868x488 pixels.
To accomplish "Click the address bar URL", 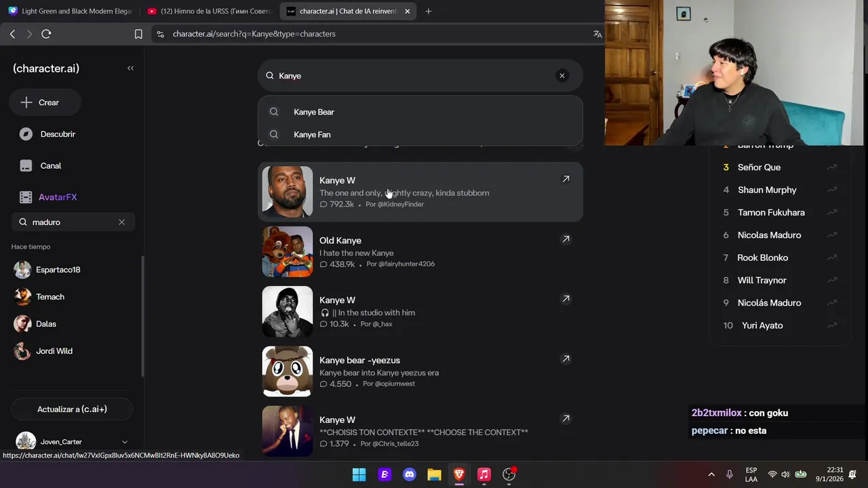I will pyautogui.click(x=254, y=34).
